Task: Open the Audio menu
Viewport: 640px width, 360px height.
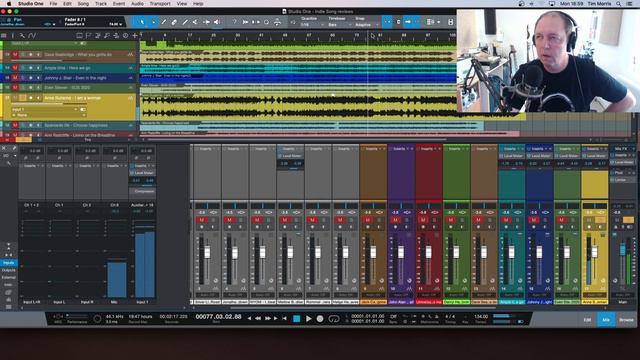Action: [x=137, y=4]
